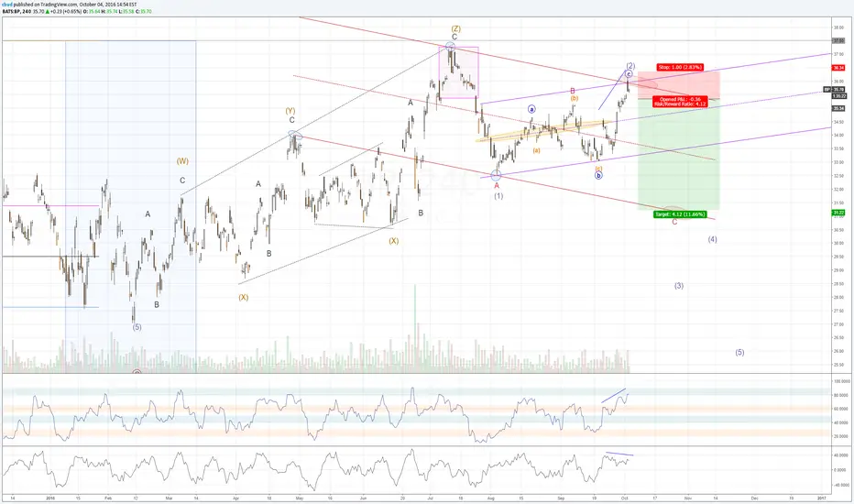Select the circled blue b wave marker
This screenshot has width=854, height=504.
598,175
